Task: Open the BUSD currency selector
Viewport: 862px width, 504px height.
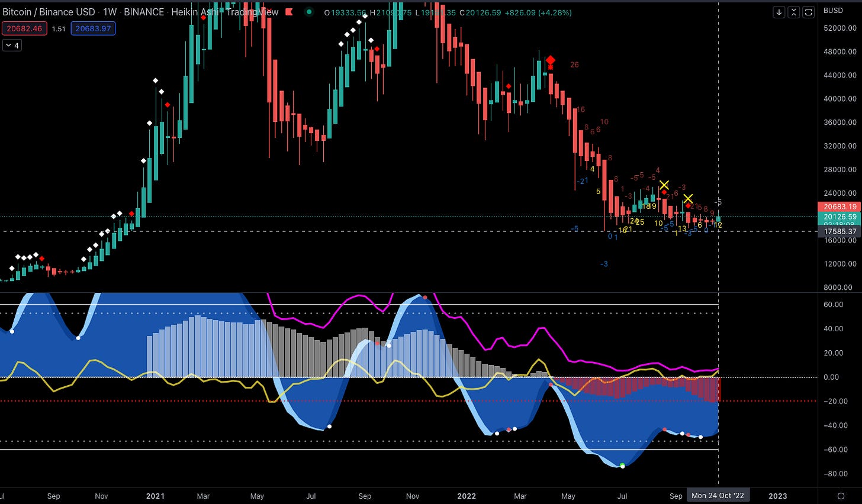Action: [x=833, y=10]
